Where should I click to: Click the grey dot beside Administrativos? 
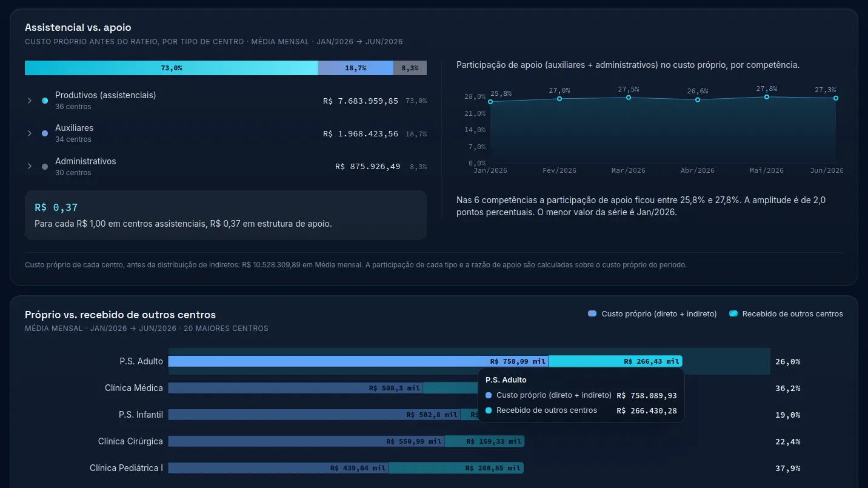[x=45, y=167]
